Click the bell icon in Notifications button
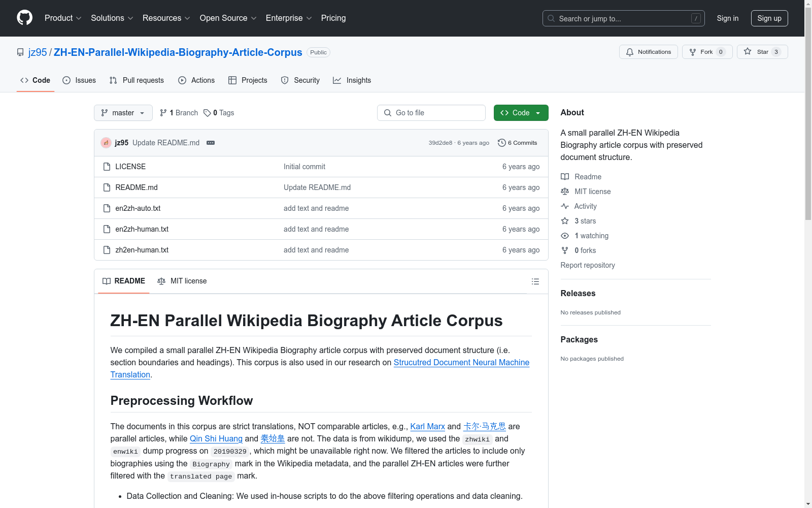Image resolution: width=812 pixels, height=508 pixels. 630,52
